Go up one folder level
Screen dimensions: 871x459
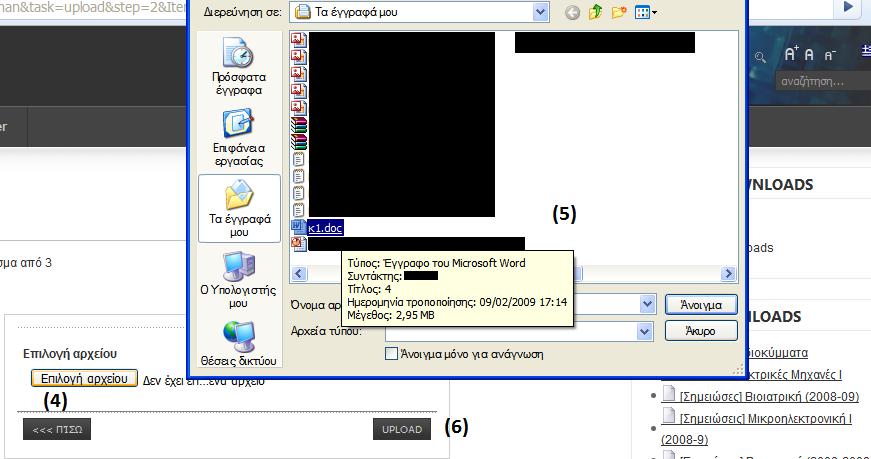tap(597, 13)
